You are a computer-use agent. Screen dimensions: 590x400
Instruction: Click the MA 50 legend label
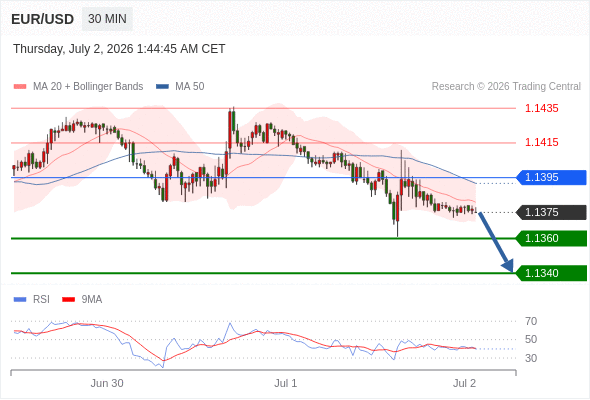[x=190, y=87]
